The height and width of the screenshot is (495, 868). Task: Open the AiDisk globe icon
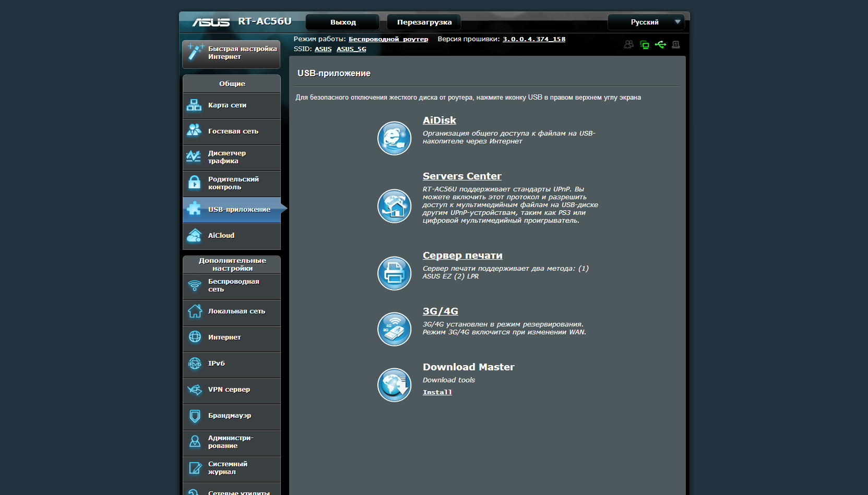pos(394,138)
